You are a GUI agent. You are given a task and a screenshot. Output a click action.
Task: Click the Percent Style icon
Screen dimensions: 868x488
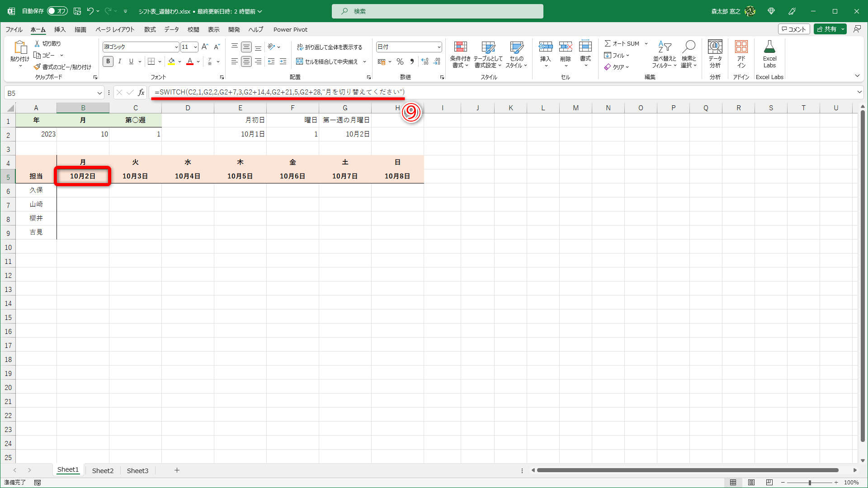400,61
